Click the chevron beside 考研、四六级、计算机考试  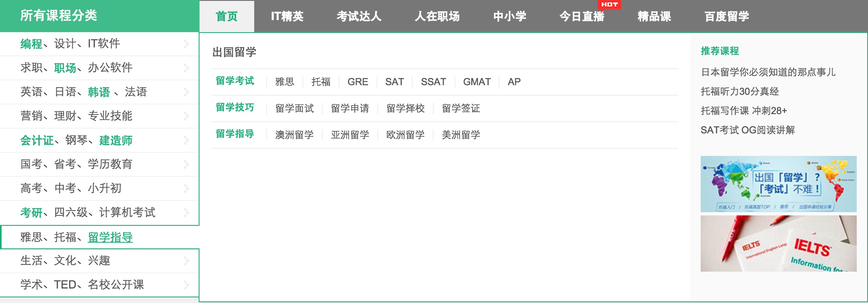coord(186,213)
